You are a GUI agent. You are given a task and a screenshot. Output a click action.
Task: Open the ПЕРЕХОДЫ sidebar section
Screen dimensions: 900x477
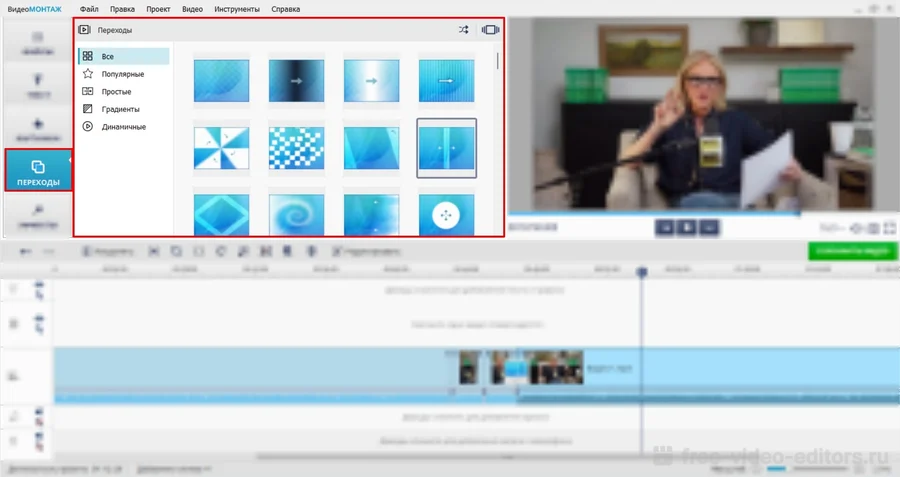coord(38,172)
